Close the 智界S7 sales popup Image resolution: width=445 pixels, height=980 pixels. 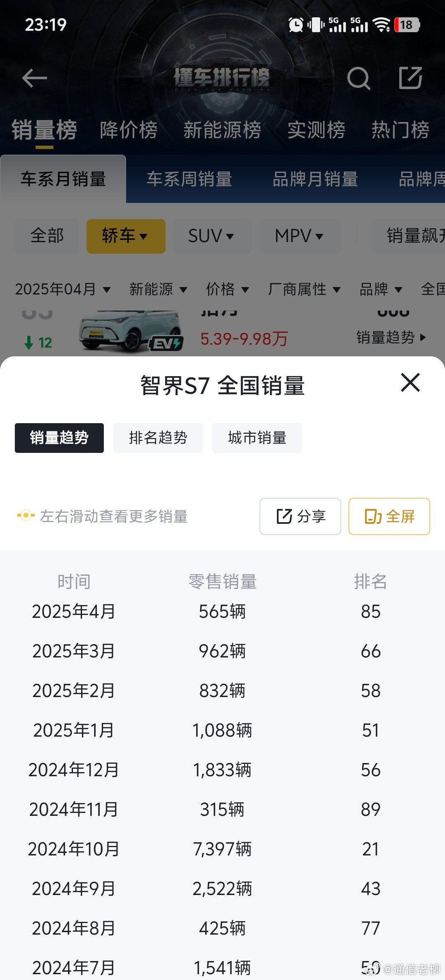tap(410, 382)
